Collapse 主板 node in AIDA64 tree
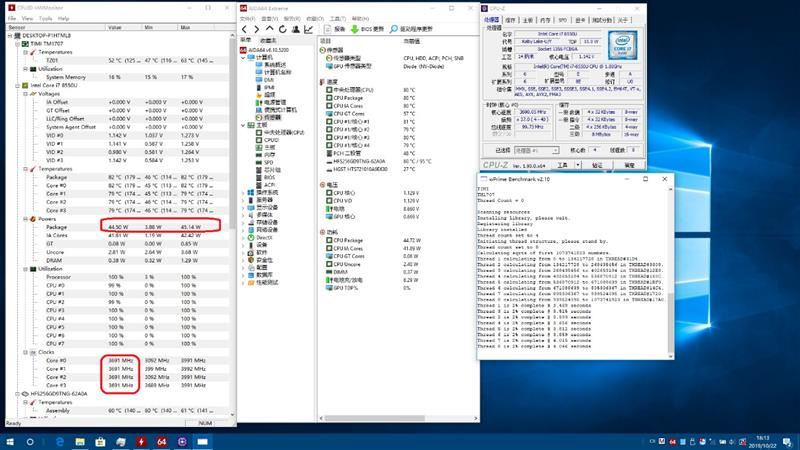This screenshot has width=800, height=450. 243,125
